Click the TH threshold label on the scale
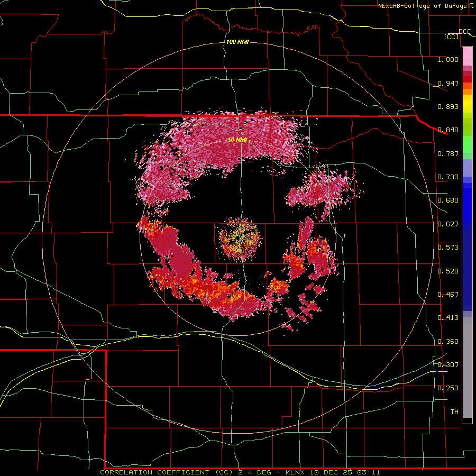The image size is (476, 476). [x=454, y=412]
